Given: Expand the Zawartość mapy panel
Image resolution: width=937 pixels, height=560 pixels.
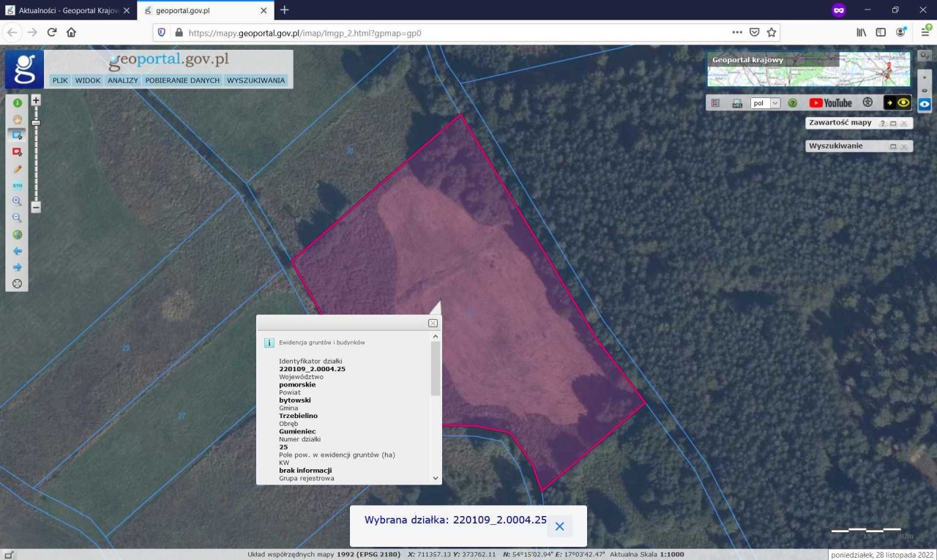Looking at the screenshot, I should 893,124.
